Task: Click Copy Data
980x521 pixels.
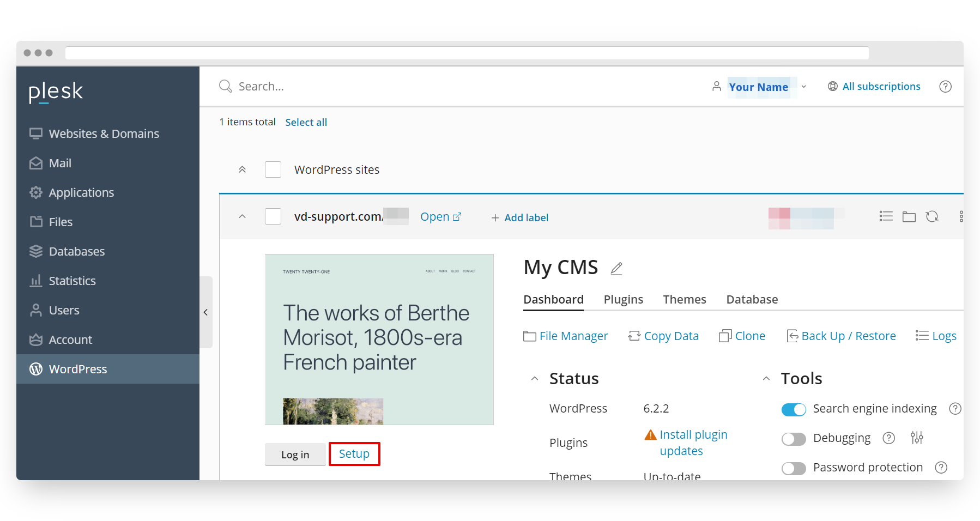Action: pyautogui.click(x=663, y=336)
